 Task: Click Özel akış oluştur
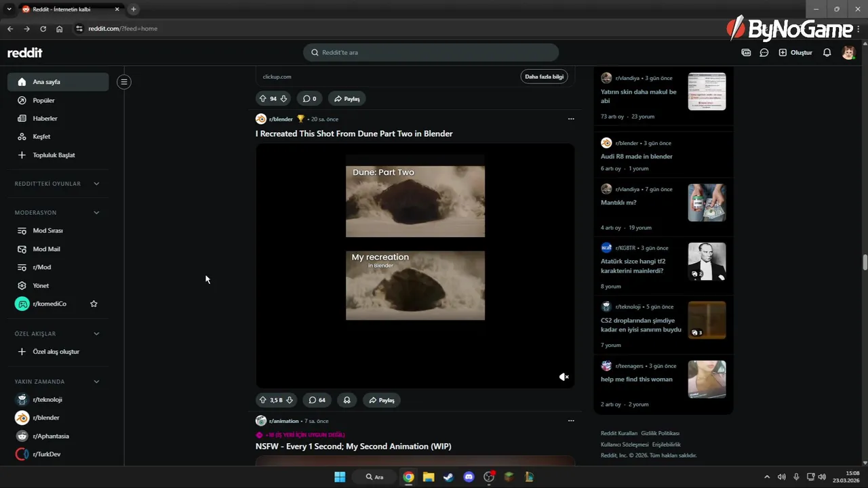[58, 352]
